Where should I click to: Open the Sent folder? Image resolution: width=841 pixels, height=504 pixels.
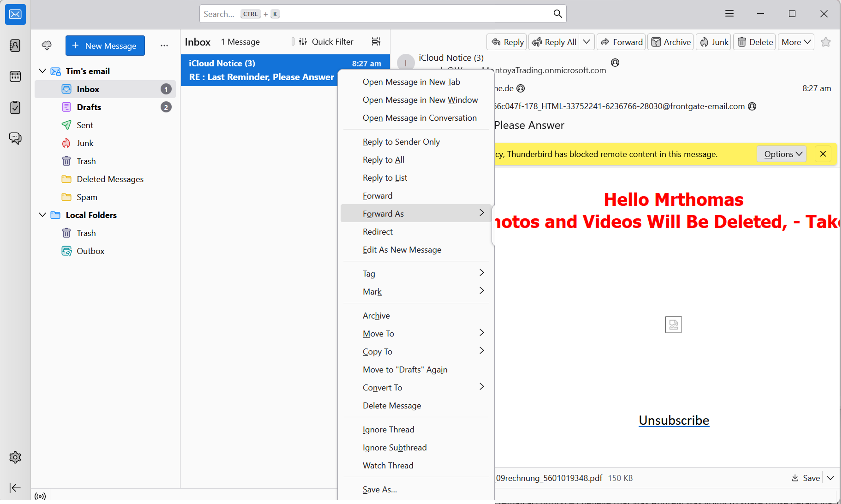point(105,125)
